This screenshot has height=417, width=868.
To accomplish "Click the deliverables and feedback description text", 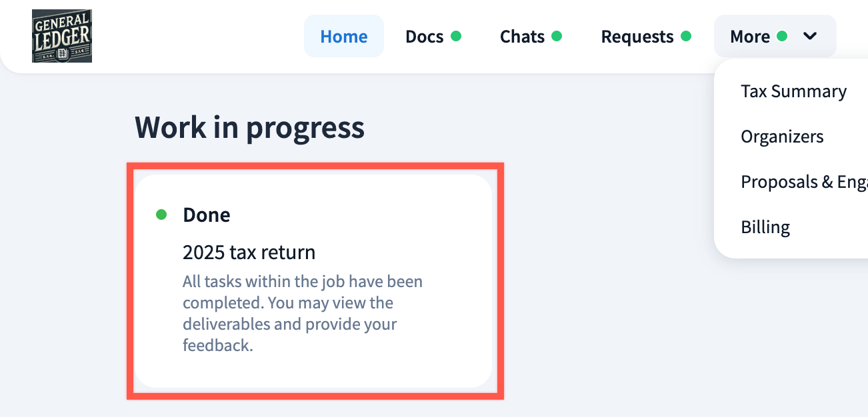I will click(302, 313).
